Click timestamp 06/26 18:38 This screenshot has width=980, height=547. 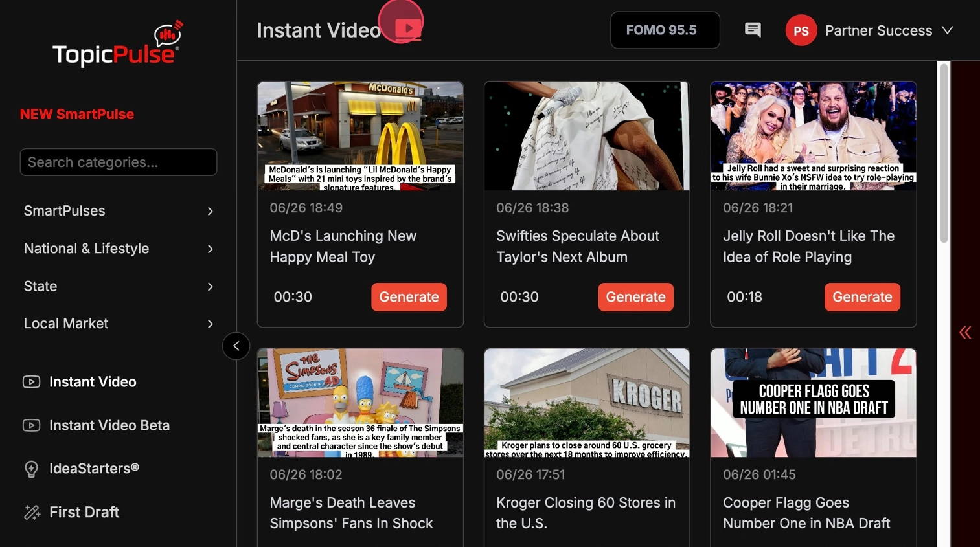tap(532, 208)
